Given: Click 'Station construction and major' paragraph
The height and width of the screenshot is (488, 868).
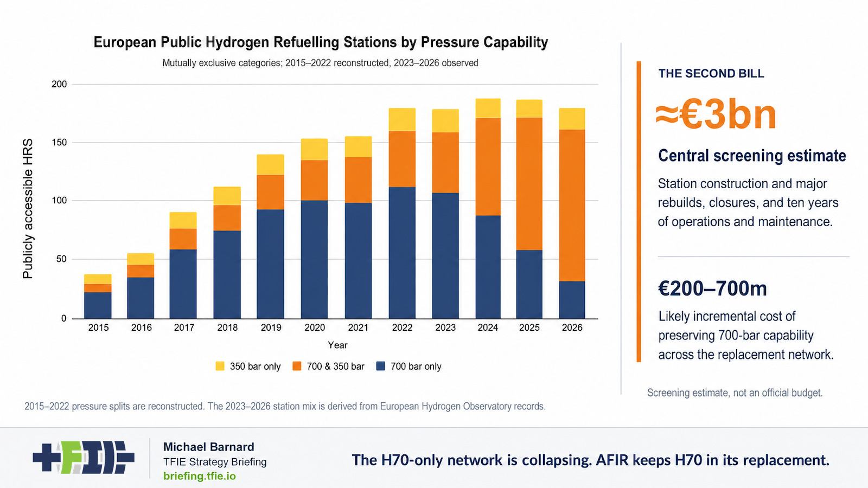Looking at the screenshot, I should [x=748, y=203].
